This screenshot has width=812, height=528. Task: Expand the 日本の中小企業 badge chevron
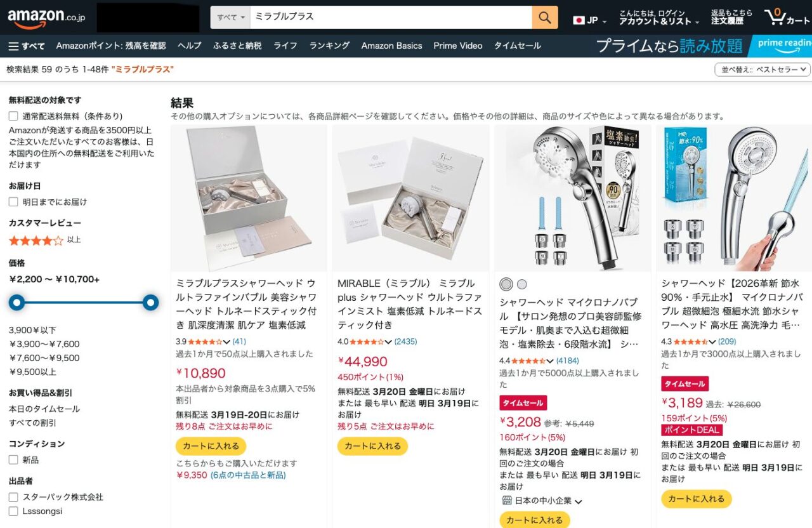tap(578, 501)
